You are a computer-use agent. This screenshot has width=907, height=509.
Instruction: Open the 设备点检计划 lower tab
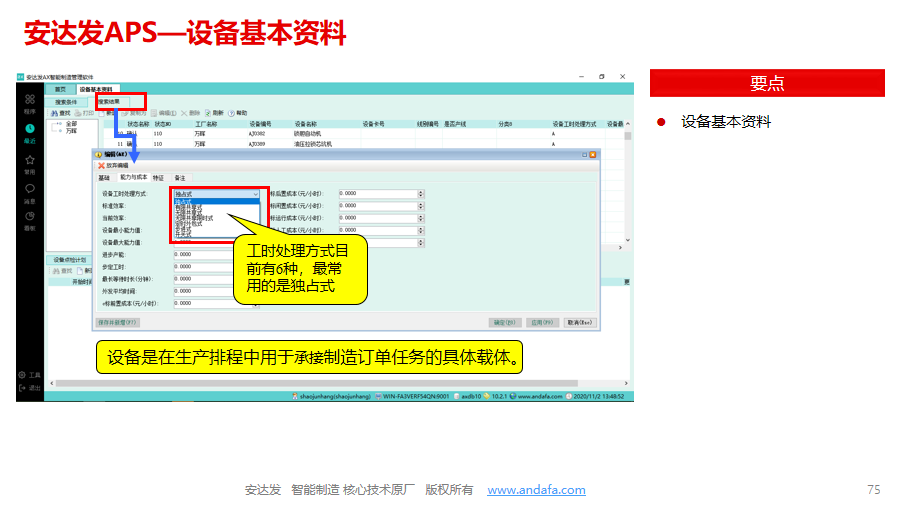tap(69, 260)
